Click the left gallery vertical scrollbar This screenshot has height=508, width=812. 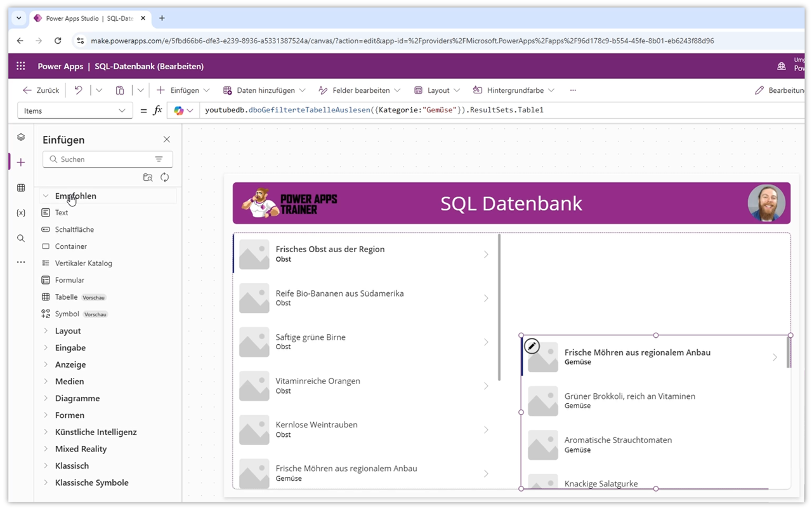(499, 307)
